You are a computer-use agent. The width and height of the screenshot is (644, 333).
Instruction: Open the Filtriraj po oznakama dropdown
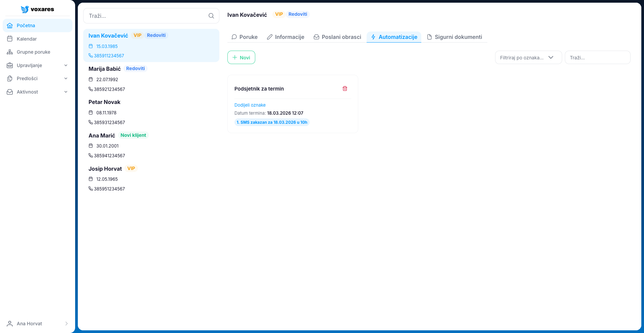coord(528,58)
